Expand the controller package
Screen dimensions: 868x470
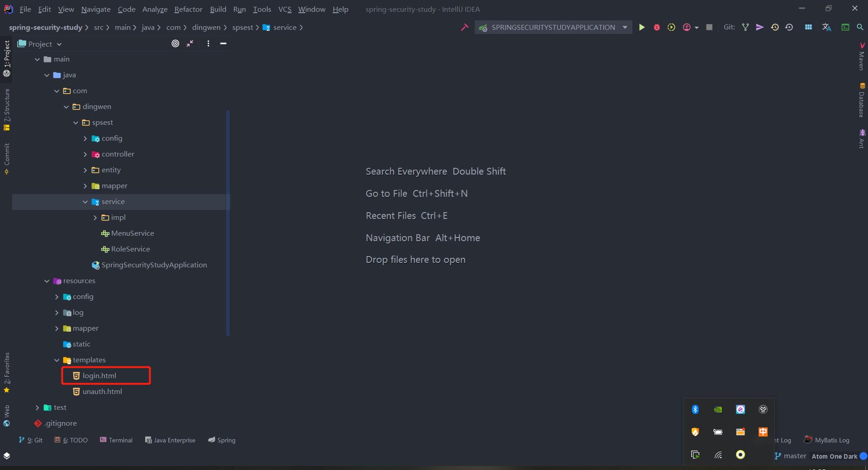[x=85, y=154]
